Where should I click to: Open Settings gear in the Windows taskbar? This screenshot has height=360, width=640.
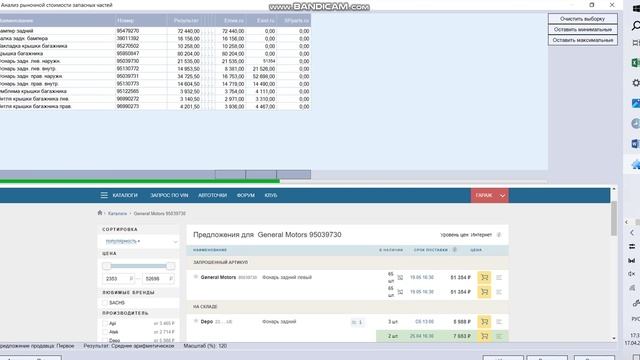[x=636, y=83]
